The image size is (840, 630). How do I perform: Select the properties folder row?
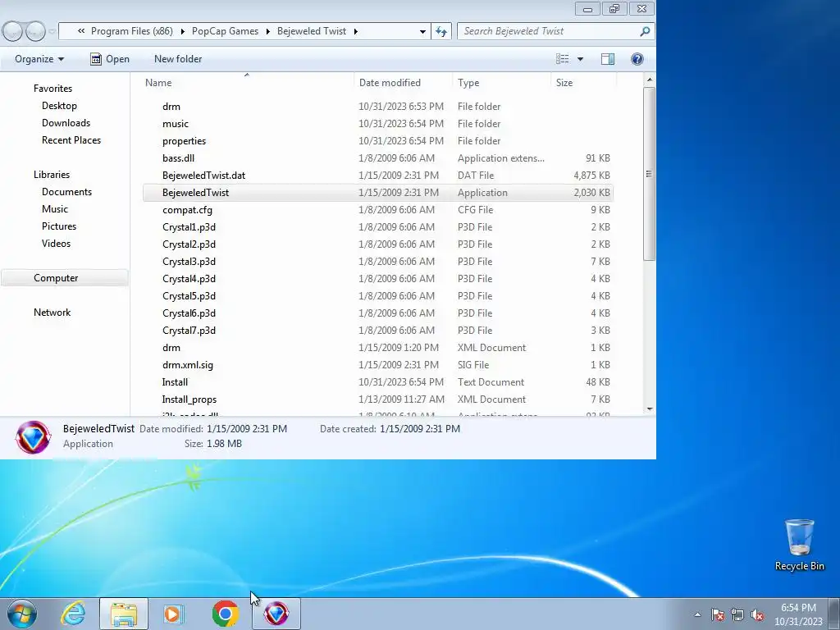(x=377, y=141)
